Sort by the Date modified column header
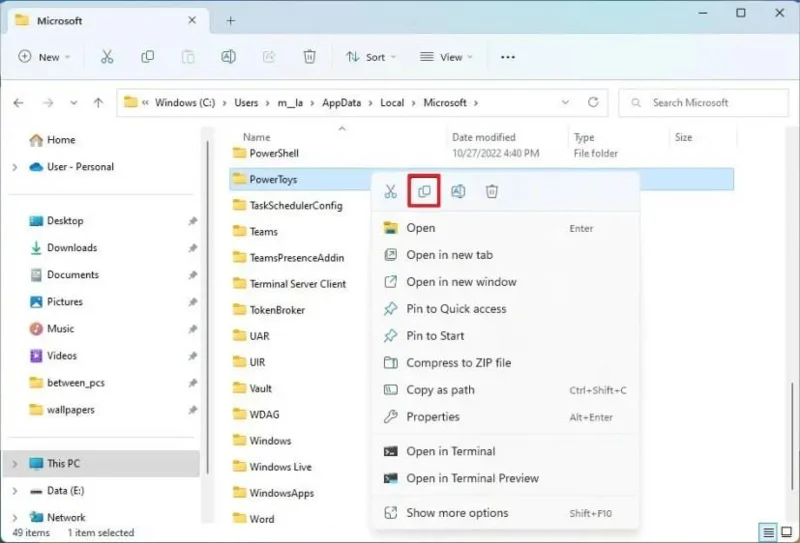 [x=484, y=137]
